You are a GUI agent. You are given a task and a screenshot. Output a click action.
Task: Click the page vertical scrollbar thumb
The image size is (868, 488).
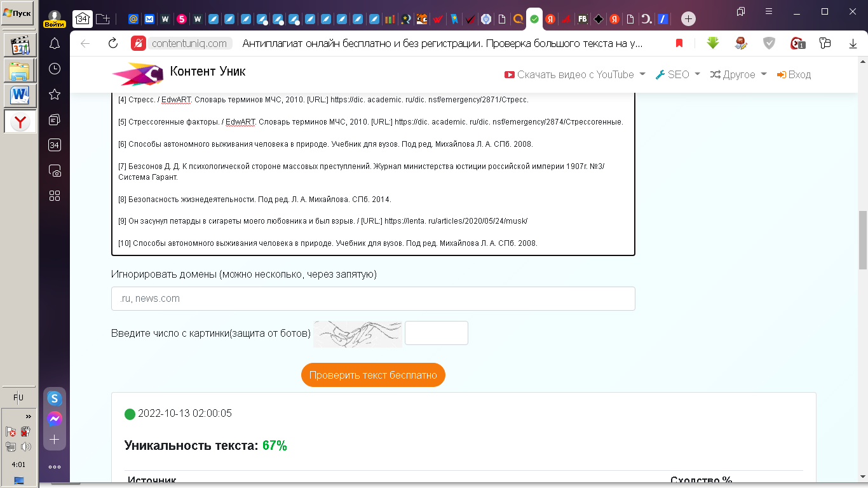click(863, 240)
